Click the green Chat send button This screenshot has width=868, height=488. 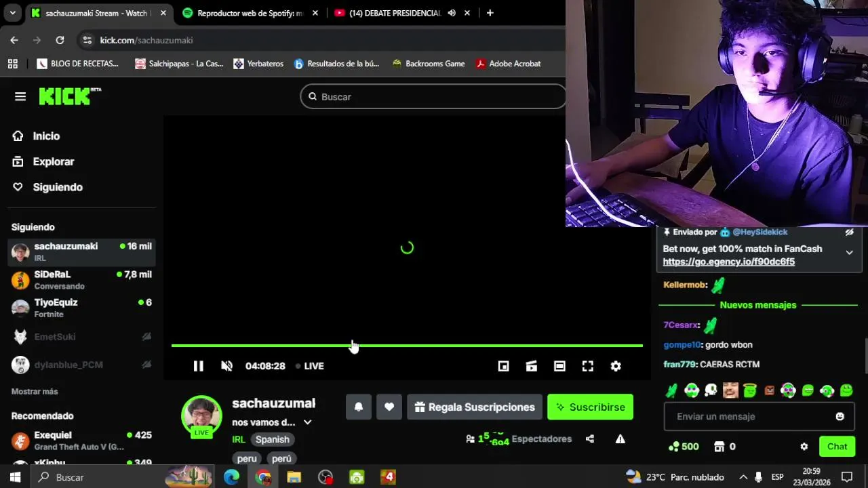(837, 447)
